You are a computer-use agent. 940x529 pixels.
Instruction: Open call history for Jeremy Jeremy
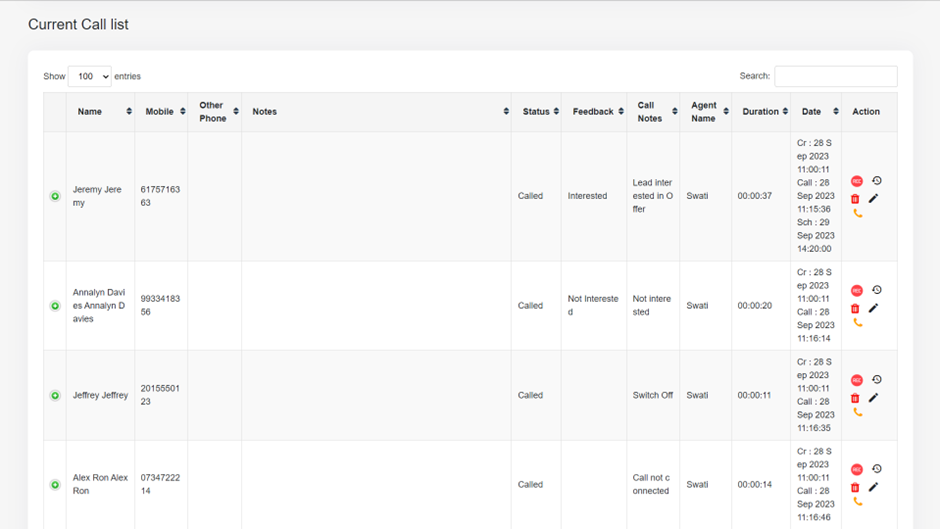pos(876,181)
